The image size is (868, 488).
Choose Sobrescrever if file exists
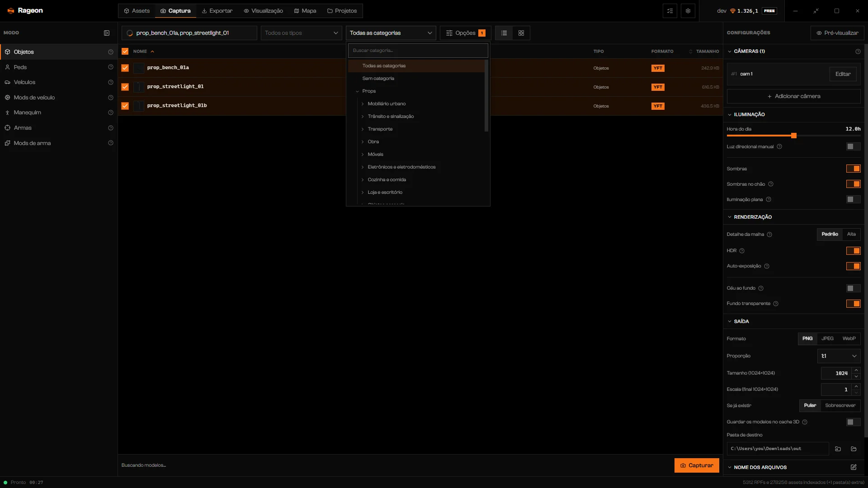[x=840, y=405]
